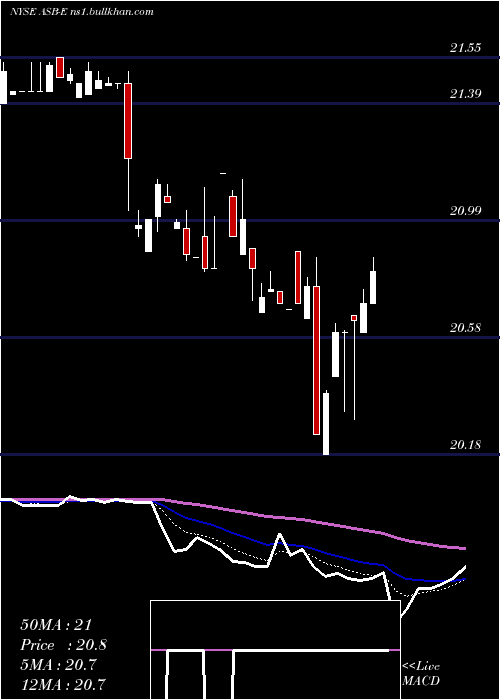This screenshot has width=500, height=700.
Task: Click the '50MA : 21' readout
Action: (x=56, y=625)
